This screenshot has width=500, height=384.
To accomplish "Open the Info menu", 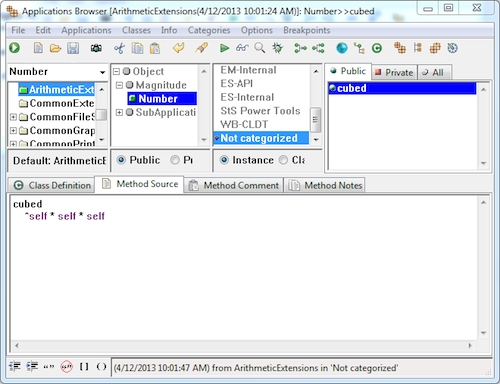I will (x=169, y=30).
